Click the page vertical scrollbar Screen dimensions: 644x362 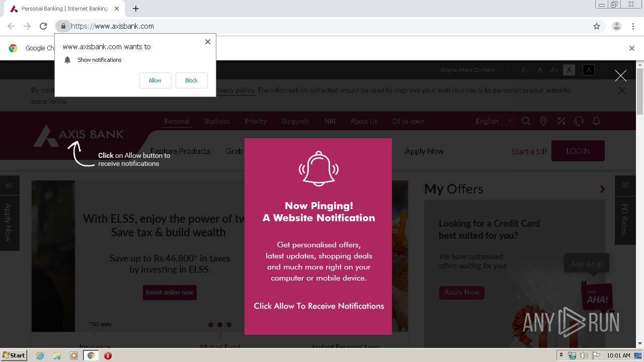(640, 90)
